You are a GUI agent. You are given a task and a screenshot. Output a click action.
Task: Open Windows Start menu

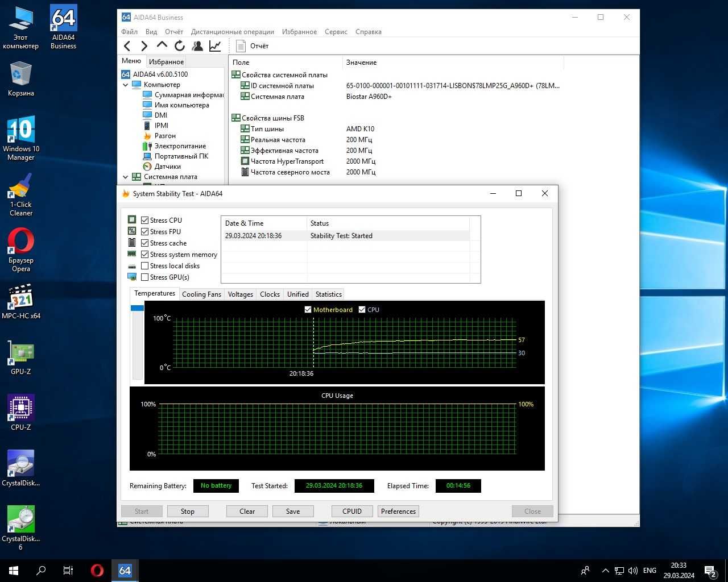(14, 571)
